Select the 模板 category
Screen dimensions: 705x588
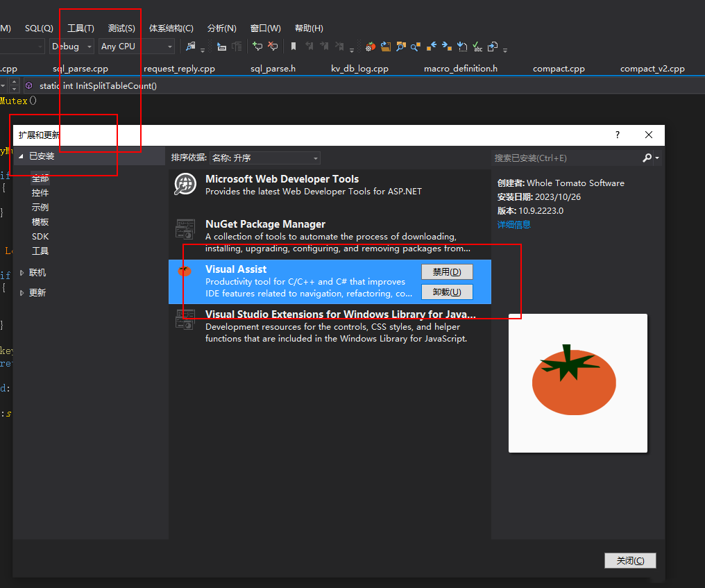pos(40,221)
